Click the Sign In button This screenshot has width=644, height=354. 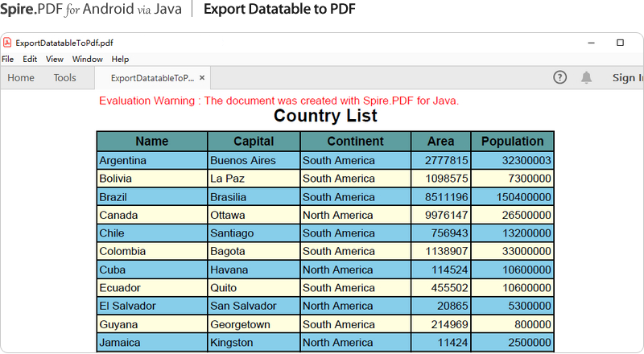point(627,78)
